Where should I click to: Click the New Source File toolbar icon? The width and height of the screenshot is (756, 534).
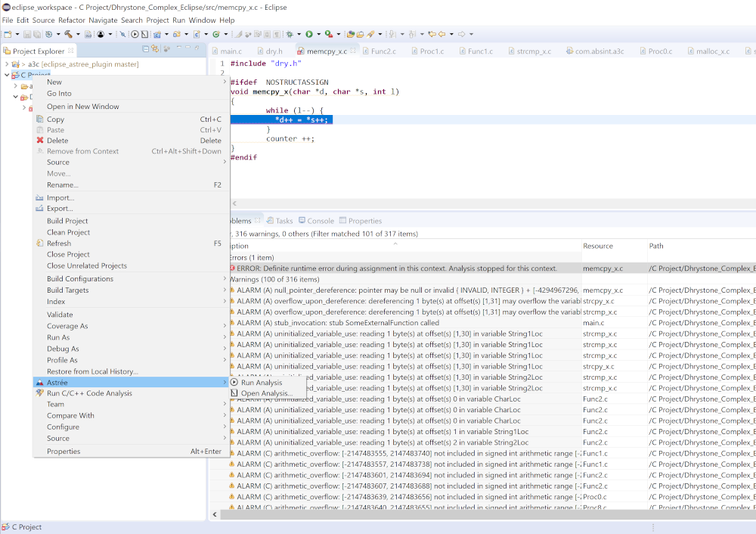point(197,34)
